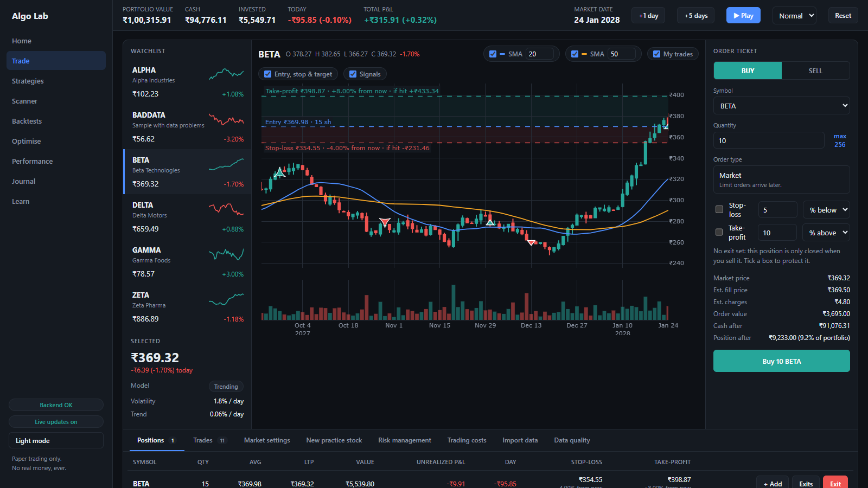The height and width of the screenshot is (488, 868).
Task: Open the stop-loss '% below' dropdown
Action: (x=826, y=210)
